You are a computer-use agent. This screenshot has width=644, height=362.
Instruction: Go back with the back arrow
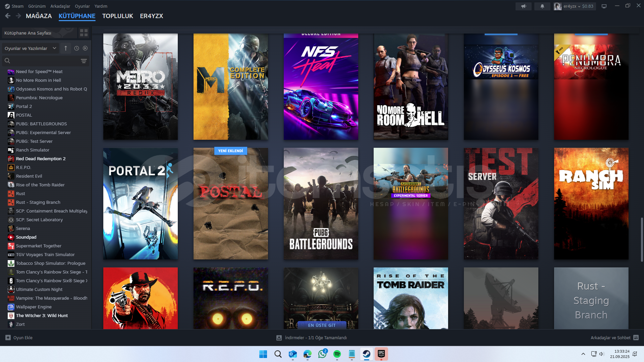click(8, 16)
